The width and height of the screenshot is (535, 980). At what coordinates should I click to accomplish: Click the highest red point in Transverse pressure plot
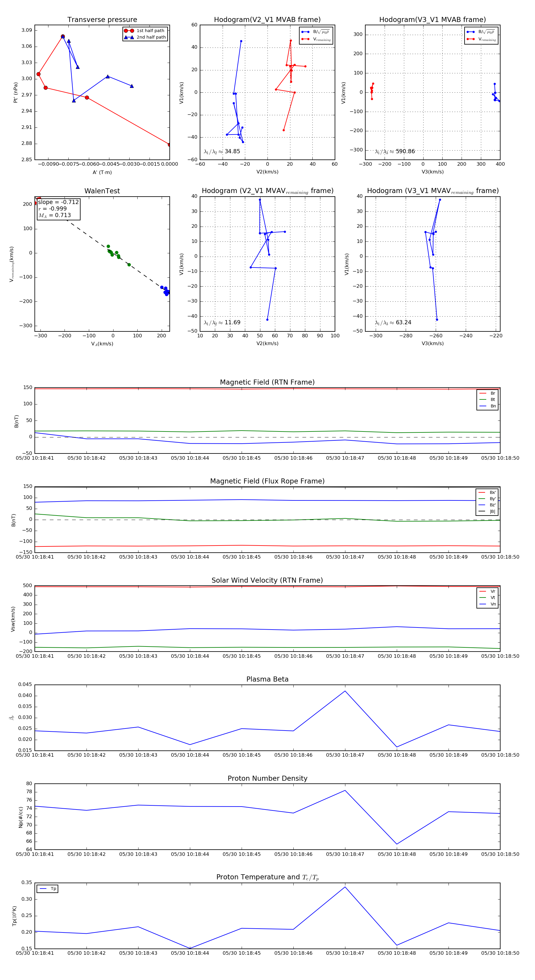click(63, 37)
